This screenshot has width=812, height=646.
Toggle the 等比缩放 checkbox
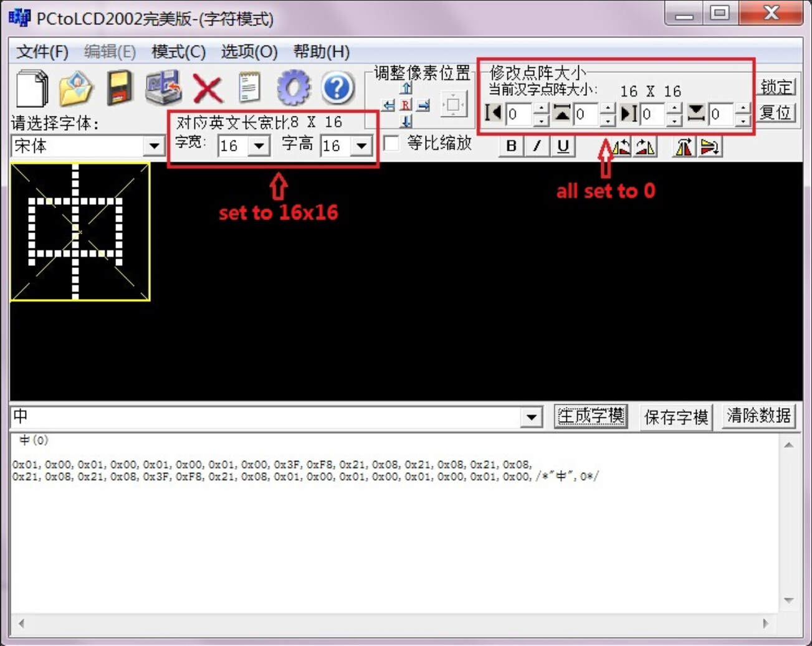tap(392, 143)
